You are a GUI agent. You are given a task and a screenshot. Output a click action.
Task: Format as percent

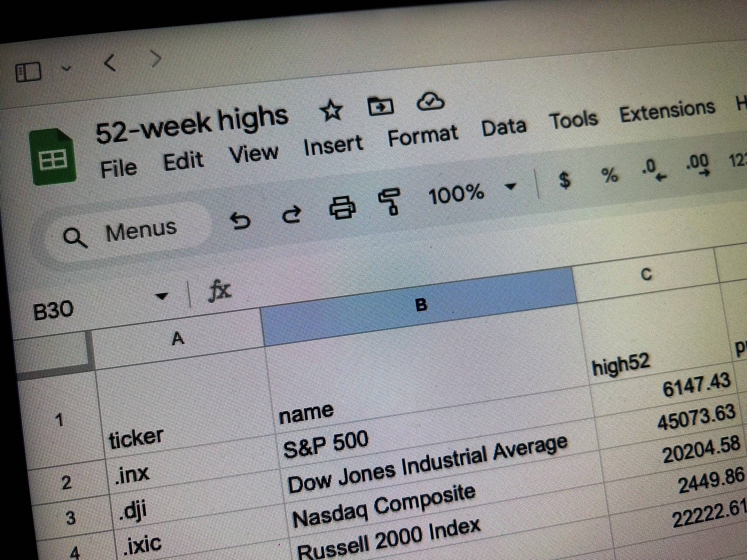[x=610, y=175]
